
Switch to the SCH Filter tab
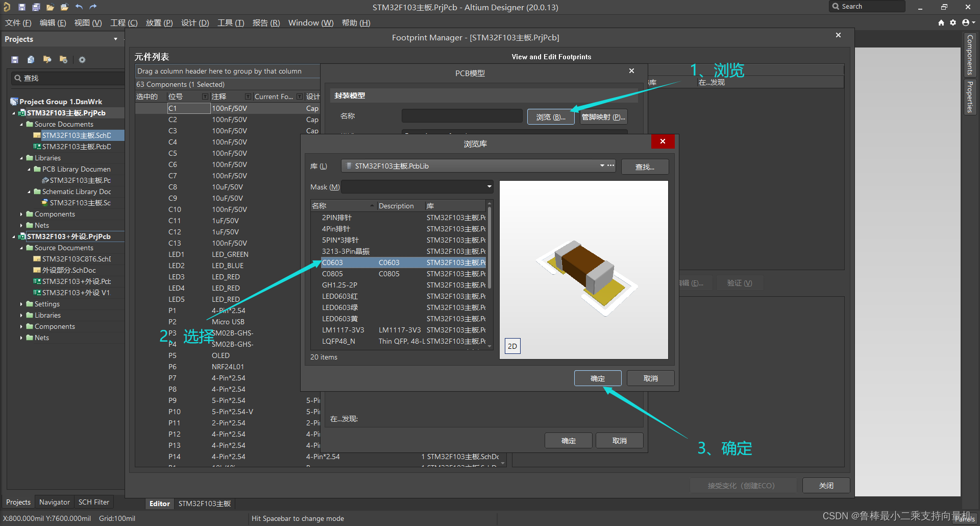click(x=94, y=502)
